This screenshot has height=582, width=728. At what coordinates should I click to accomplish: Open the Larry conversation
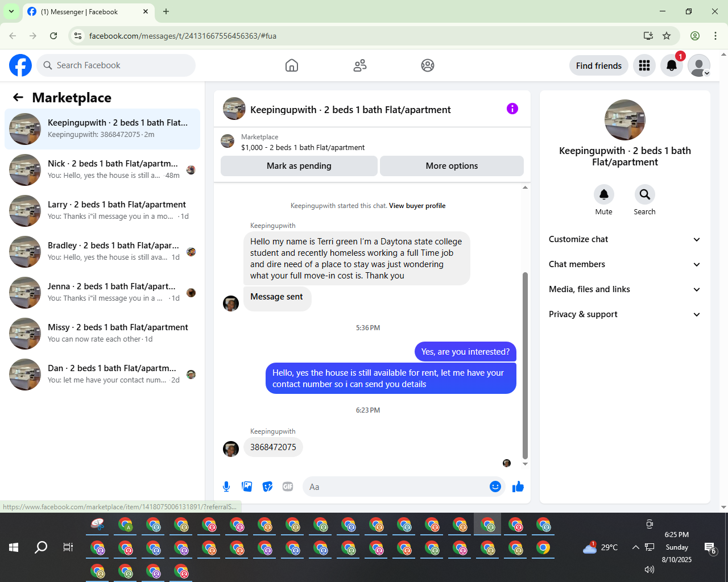pyautogui.click(x=102, y=211)
